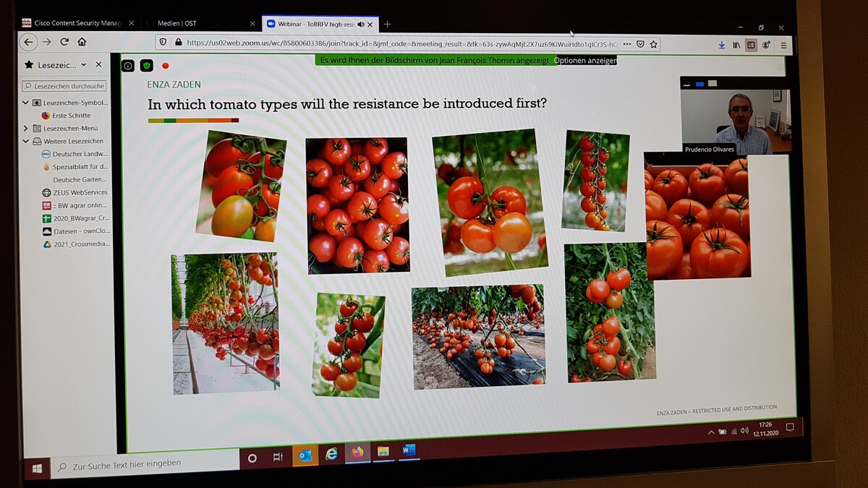Open Cortana circle in taskbar

click(x=252, y=458)
